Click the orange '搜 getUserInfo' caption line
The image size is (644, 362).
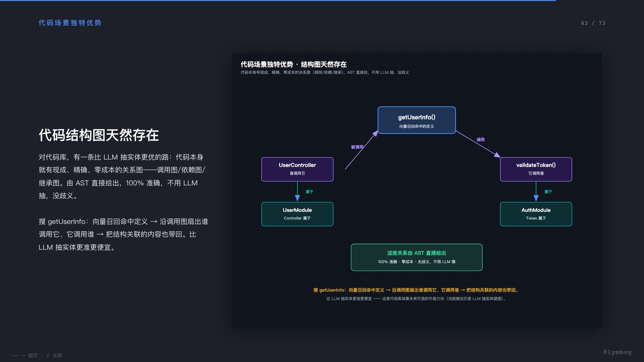tap(417, 290)
